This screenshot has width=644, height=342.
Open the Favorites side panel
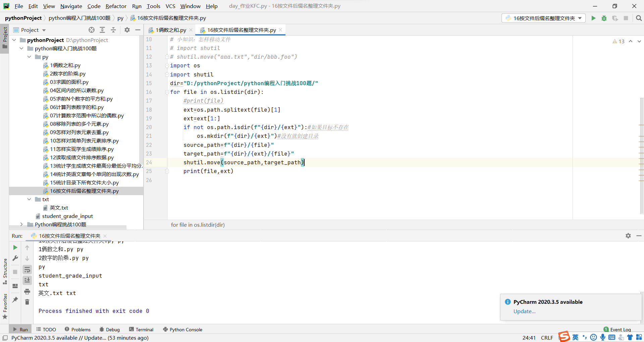coord(5,306)
